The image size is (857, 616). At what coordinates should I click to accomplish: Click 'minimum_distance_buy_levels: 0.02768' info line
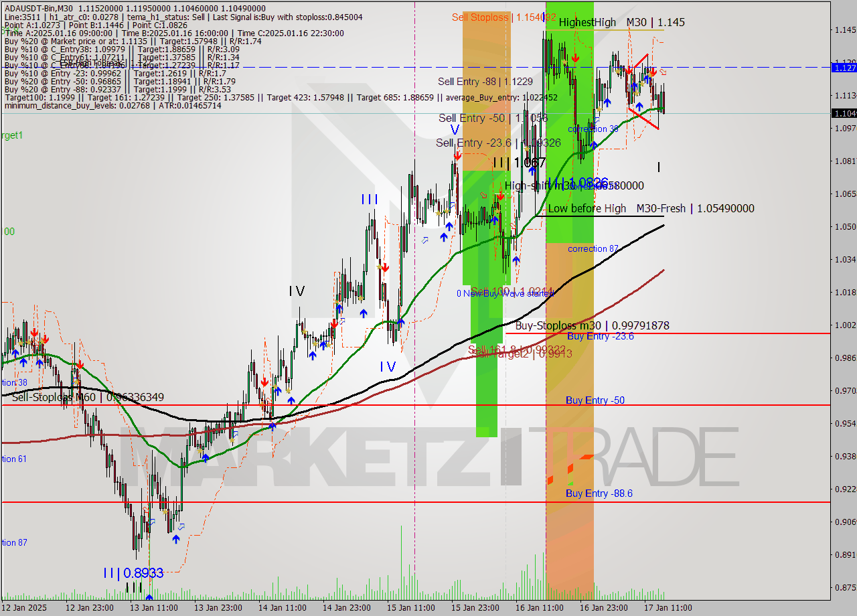[x=112, y=106]
